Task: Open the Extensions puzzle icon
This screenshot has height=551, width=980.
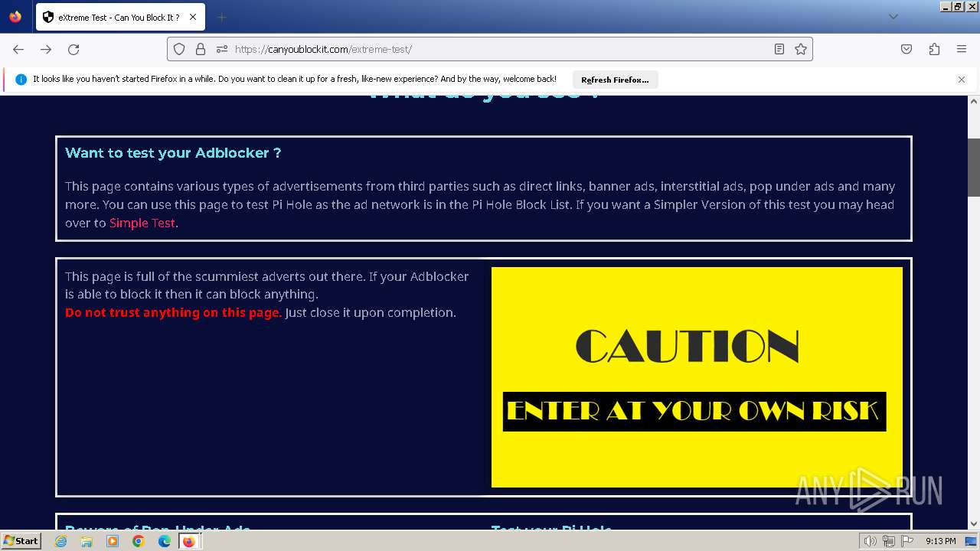Action: point(934,49)
